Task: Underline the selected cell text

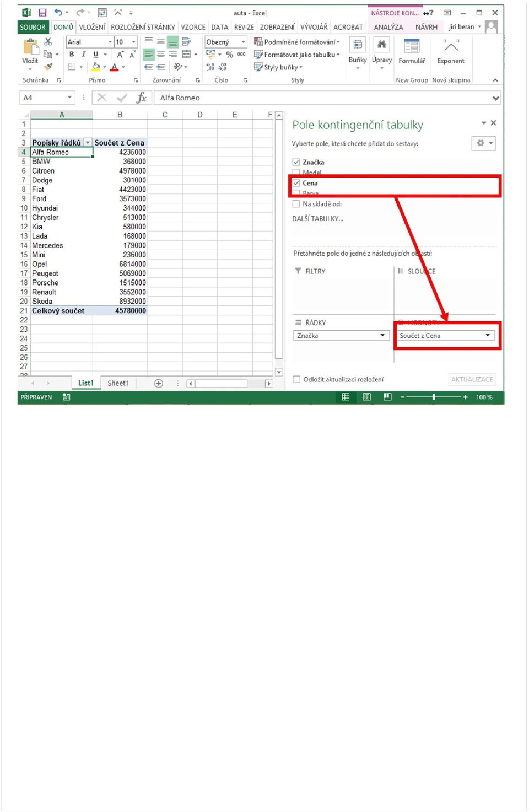Action: point(96,55)
